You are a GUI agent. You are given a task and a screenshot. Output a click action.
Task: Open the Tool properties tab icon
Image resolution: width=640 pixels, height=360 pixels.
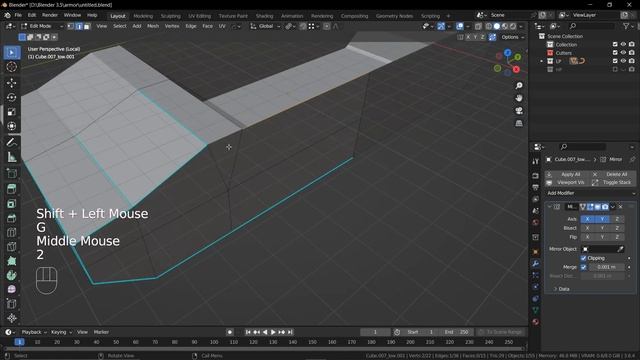tap(536, 162)
